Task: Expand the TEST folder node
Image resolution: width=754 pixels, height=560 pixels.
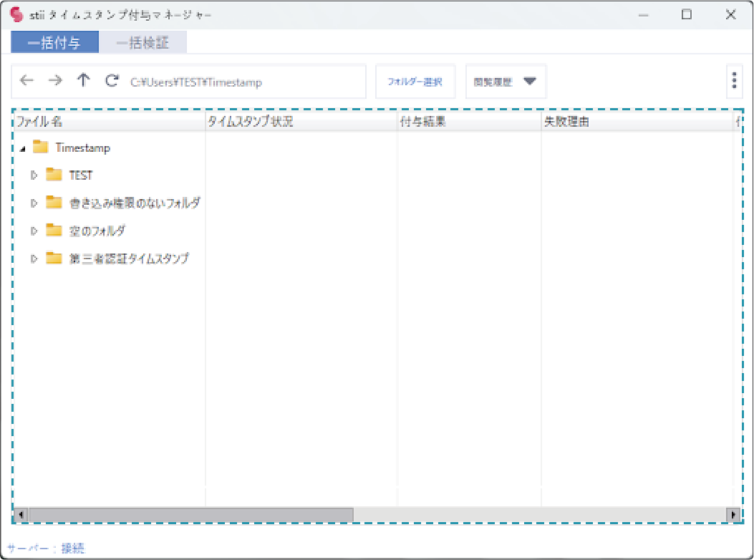Action: click(34, 175)
